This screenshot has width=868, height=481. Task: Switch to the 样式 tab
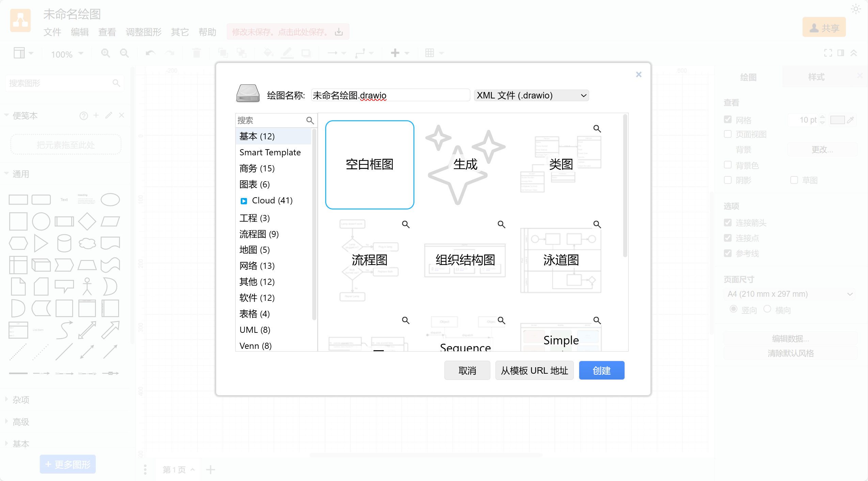coord(816,77)
